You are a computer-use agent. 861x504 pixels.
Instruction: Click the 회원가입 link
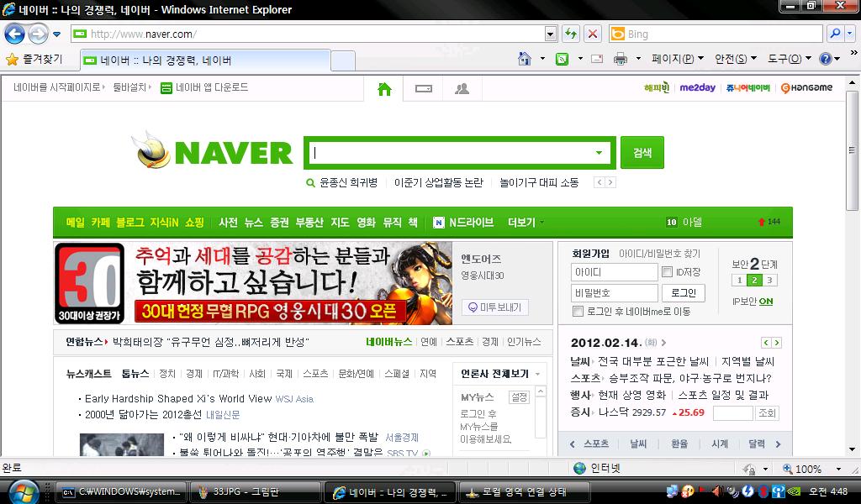pyautogui.click(x=590, y=254)
